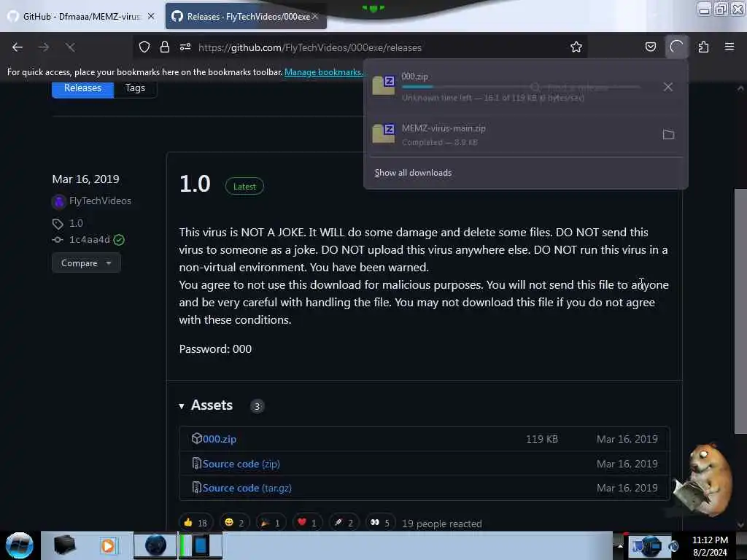
Task: Switch to the Tags tab
Action: pos(135,88)
